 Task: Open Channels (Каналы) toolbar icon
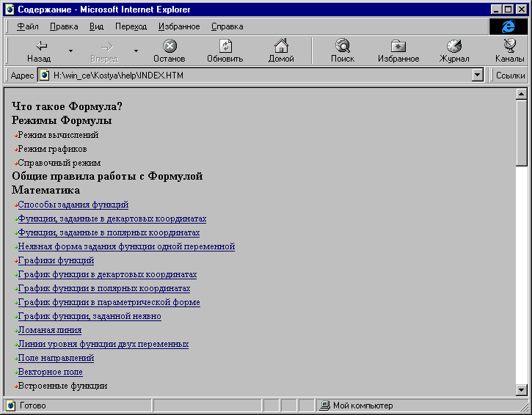coord(510,47)
